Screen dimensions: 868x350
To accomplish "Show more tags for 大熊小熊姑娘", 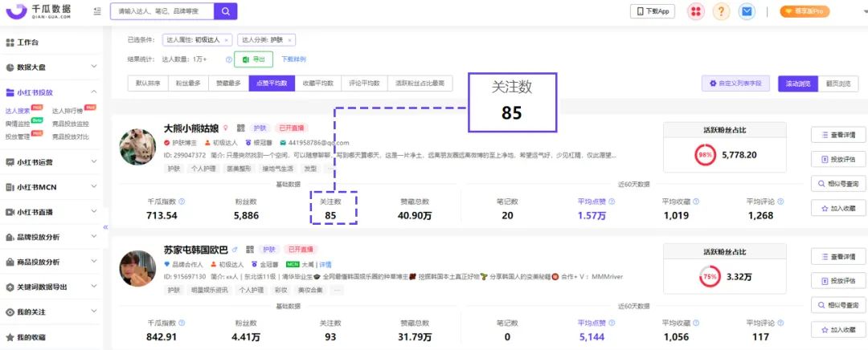I will (330, 168).
